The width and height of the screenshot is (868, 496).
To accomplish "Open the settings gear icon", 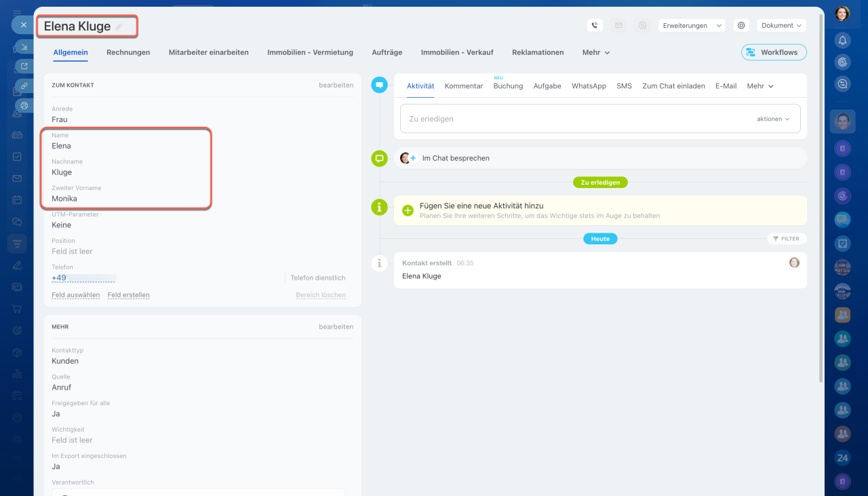I will [x=741, y=25].
